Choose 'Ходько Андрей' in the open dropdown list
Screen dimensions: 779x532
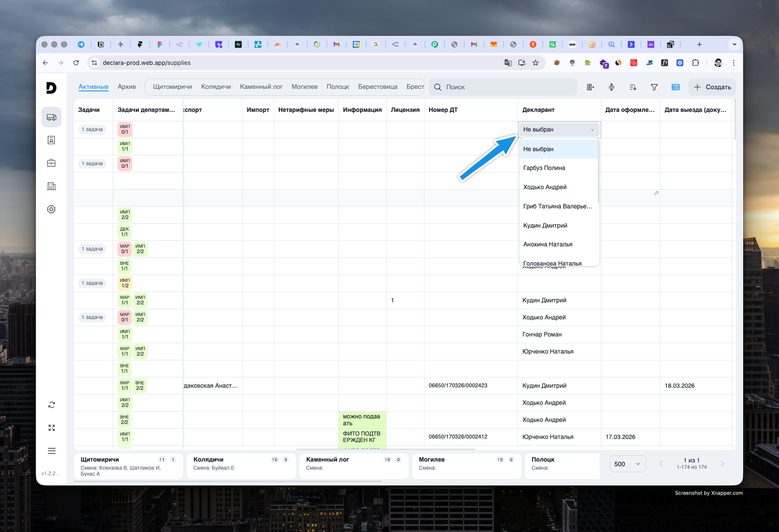click(559, 187)
